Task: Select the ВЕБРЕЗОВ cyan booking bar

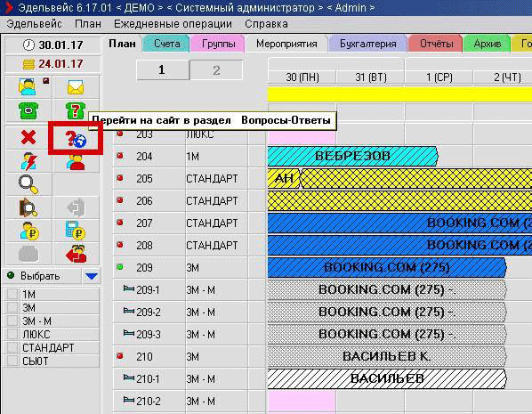Action: [352, 156]
